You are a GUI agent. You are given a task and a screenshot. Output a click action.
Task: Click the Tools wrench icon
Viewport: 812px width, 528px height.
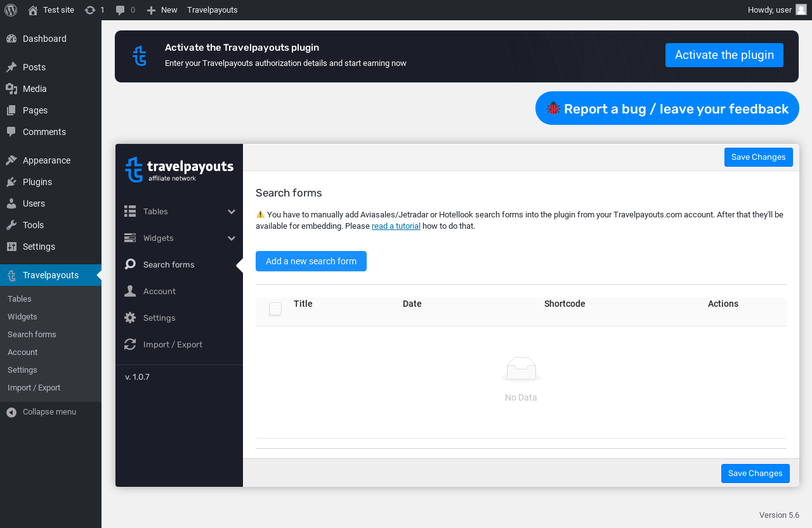[x=11, y=225]
